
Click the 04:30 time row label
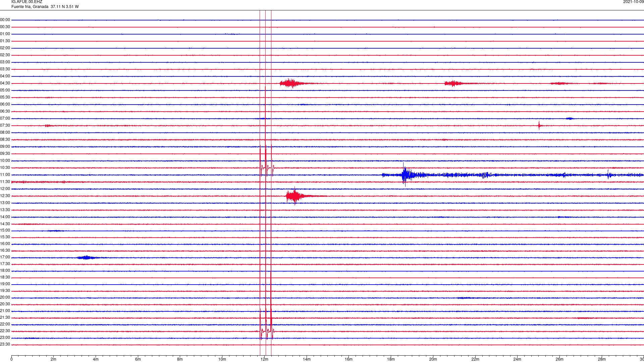[x=5, y=83]
